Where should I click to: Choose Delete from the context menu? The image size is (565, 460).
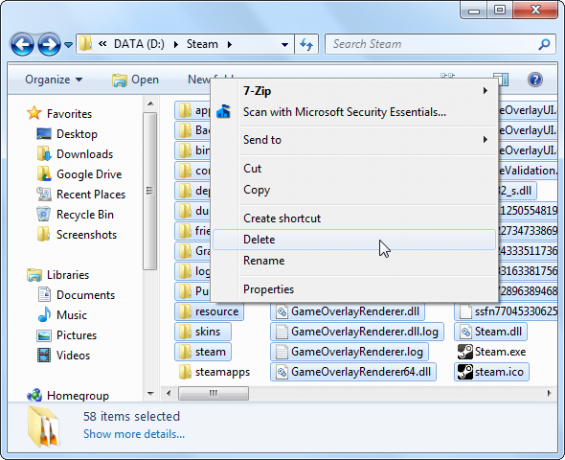354,240
